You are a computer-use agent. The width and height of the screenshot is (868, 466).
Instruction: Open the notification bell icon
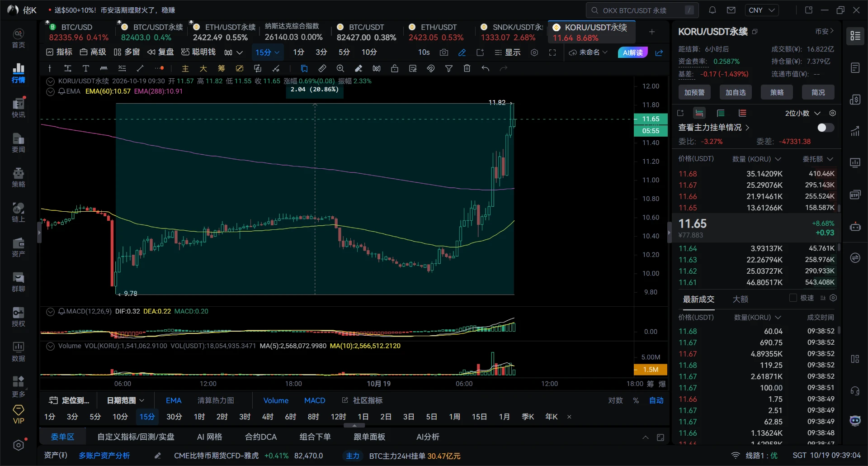(x=712, y=10)
